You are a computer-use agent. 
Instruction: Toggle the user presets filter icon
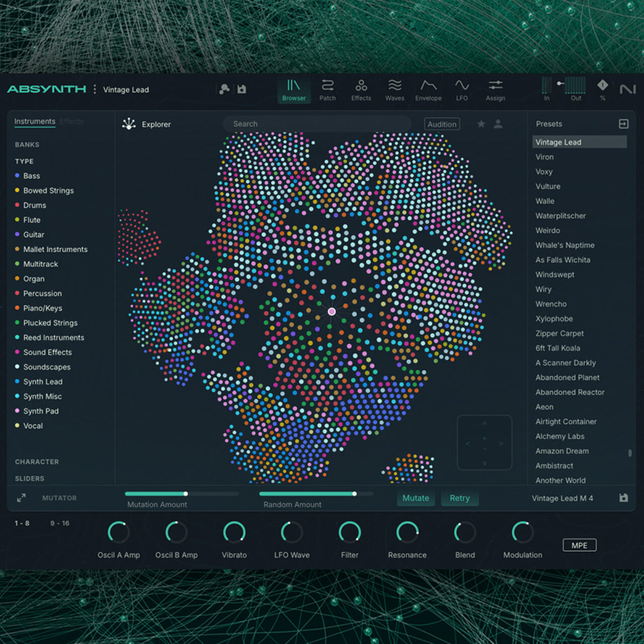[x=499, y=124]
